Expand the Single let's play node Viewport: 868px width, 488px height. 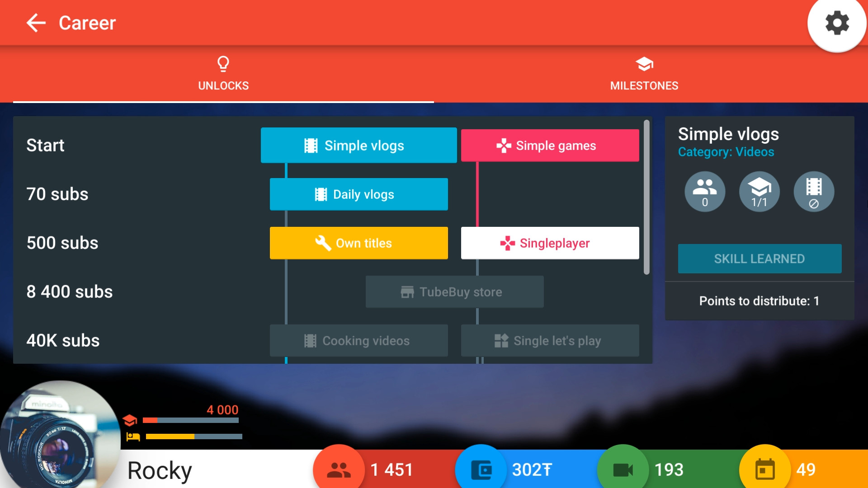[548, 341]
